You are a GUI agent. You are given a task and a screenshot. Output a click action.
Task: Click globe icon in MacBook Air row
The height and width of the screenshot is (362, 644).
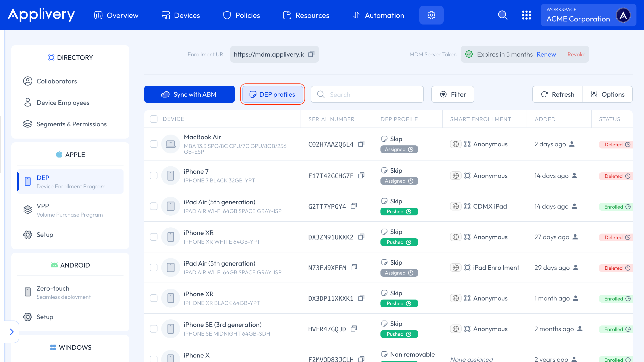pyautogui.click(x=455, y=144)
